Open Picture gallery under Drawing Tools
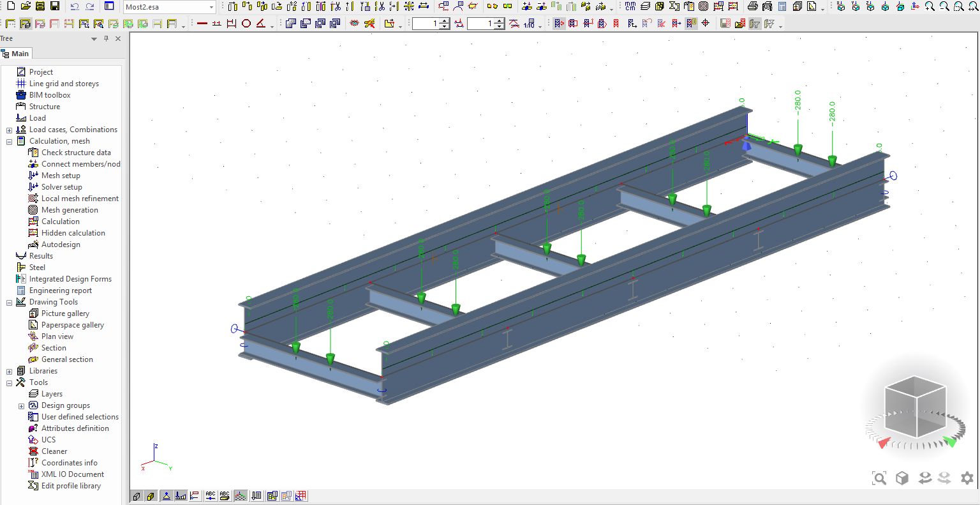Screen dimensions: 980x505 click(x=65, y=313)
